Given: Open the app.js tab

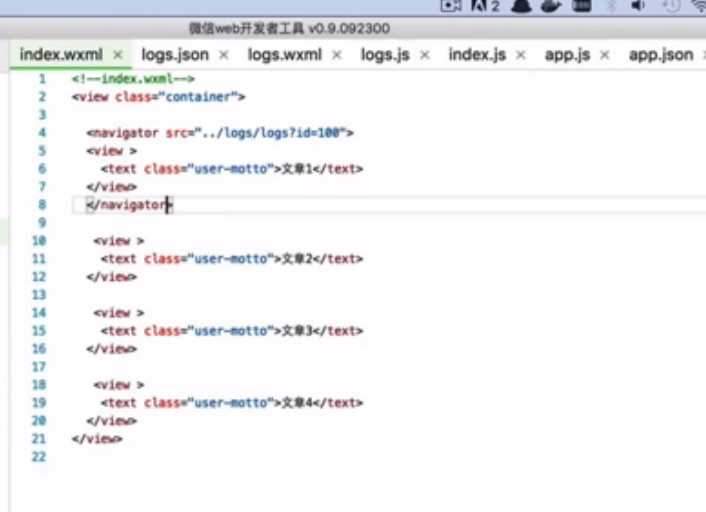Looking at the screenshot, I should coord(567,54).
